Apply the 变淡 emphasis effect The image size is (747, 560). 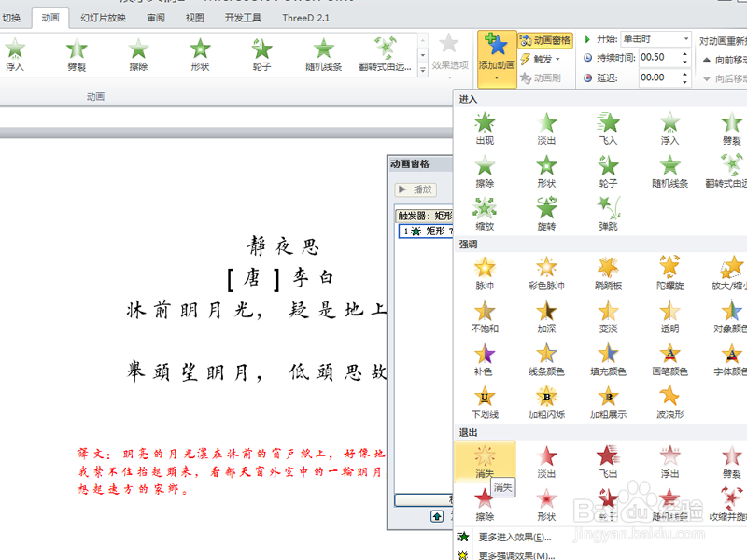point(609,316)
